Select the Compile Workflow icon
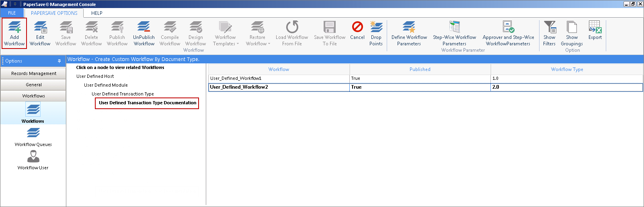This screenshot has width=644, height=207. [x=170, y=33]
